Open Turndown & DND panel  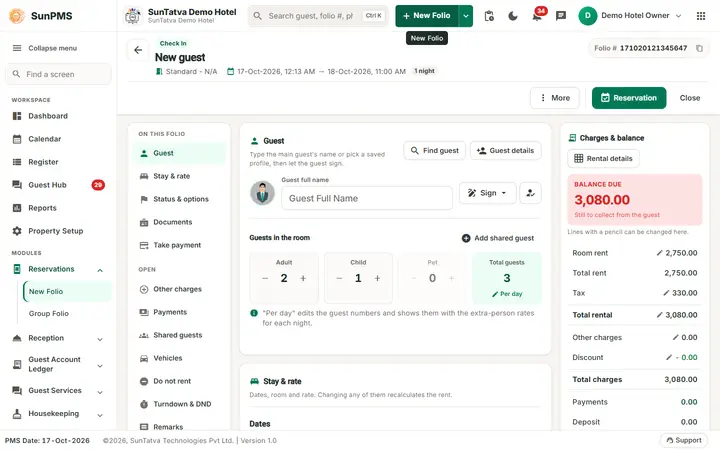pyautogui.click(x=180, y=404)
